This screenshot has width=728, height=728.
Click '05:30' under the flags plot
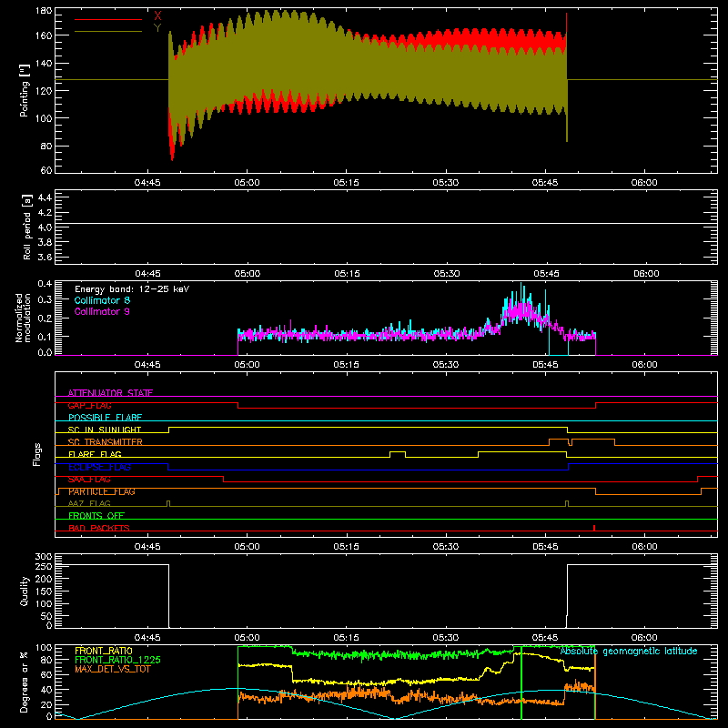446,547
